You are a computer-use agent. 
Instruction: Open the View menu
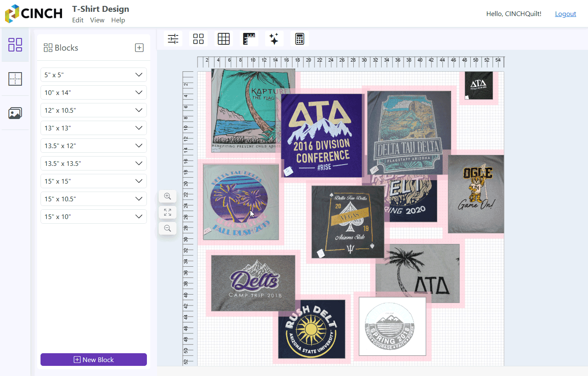97,20
